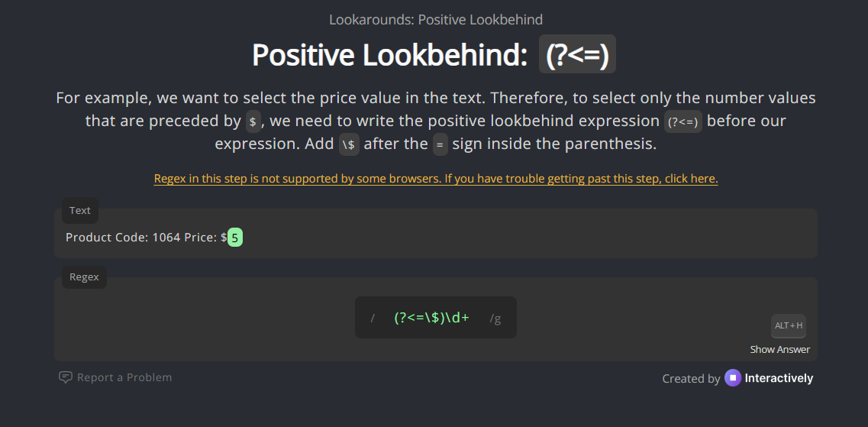Open the Interactively brand name link
This screenshot has width=868, height=427.
pos(779,378)
